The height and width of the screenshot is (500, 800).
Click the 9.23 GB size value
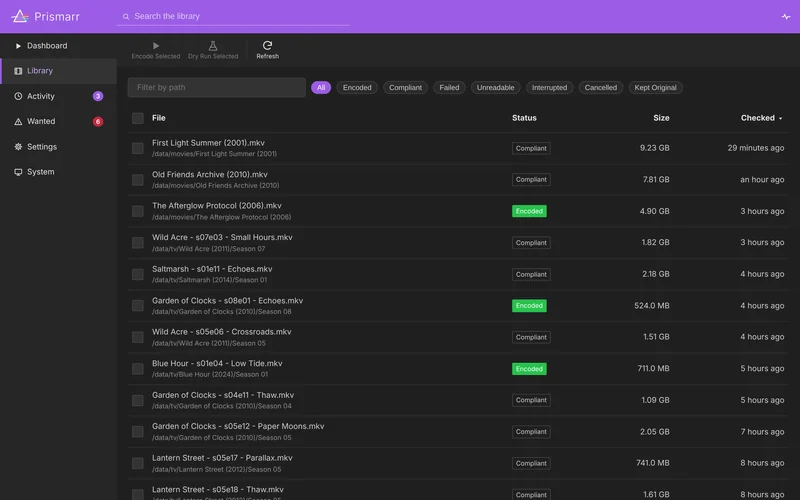[x=655, y=148]
